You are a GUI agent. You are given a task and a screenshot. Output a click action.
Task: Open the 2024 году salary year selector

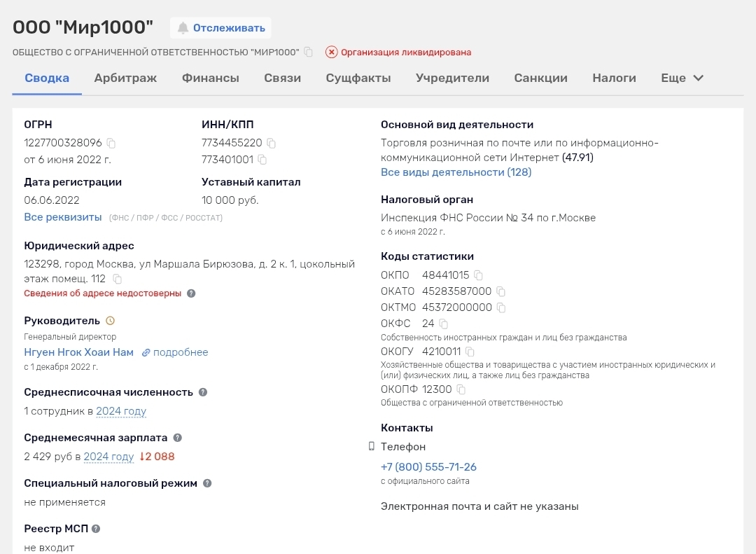click(108, 457)
